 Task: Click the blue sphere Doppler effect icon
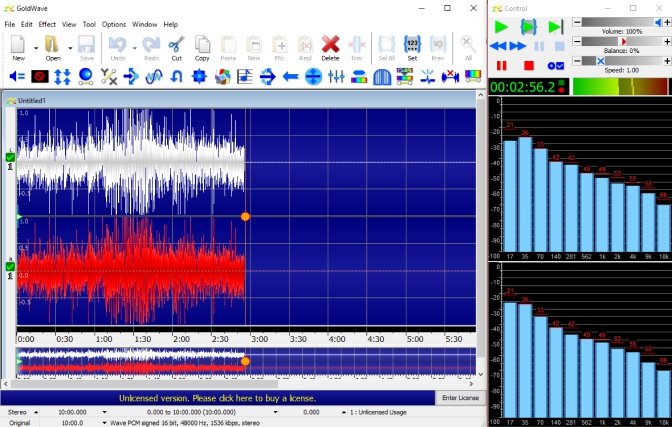[x=86, y=77]
